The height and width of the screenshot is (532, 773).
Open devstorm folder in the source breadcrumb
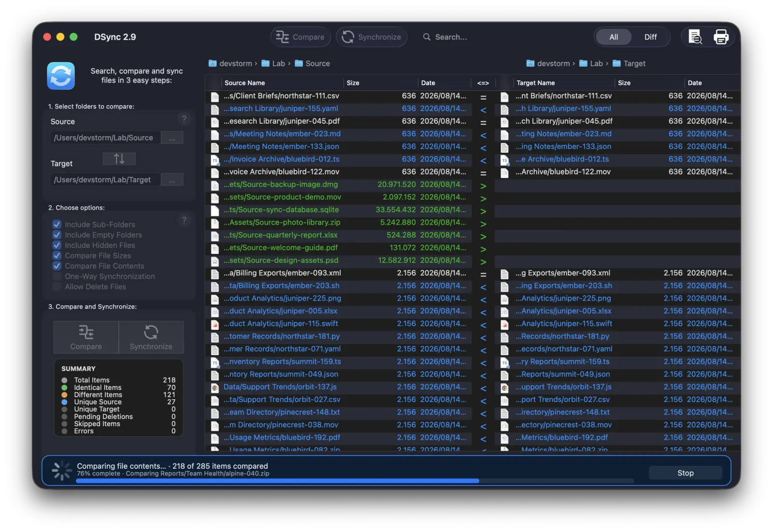(230, 64)
